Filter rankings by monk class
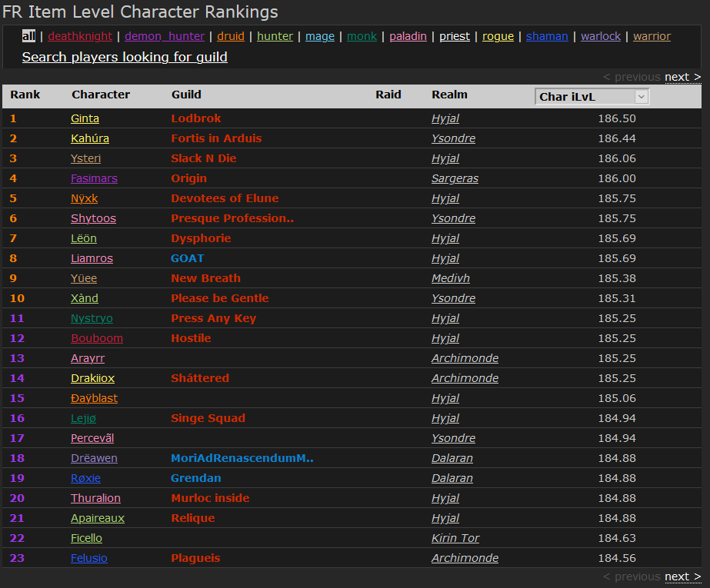The image size is (710, 588). pyautogui.click(x=362, y=36)
